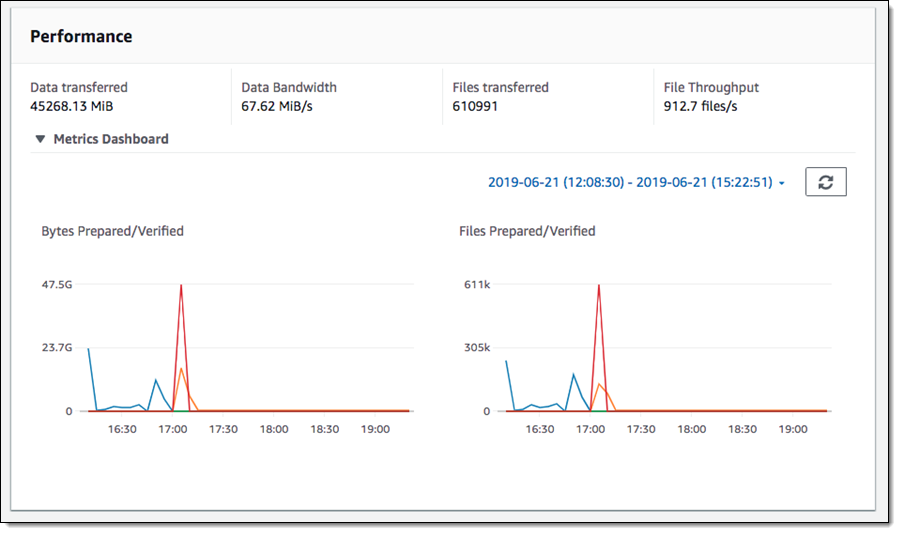Click the red peak in the Files chart
The image size is (899, 533).
598,287
